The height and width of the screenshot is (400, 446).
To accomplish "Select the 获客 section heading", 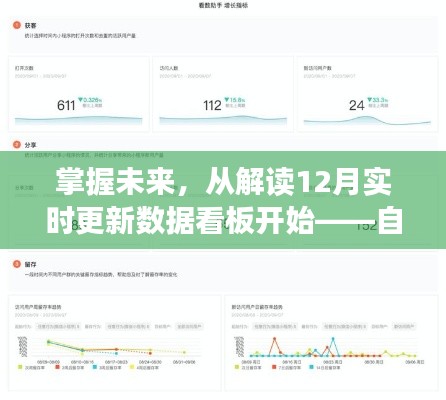I will click(30, 25).
